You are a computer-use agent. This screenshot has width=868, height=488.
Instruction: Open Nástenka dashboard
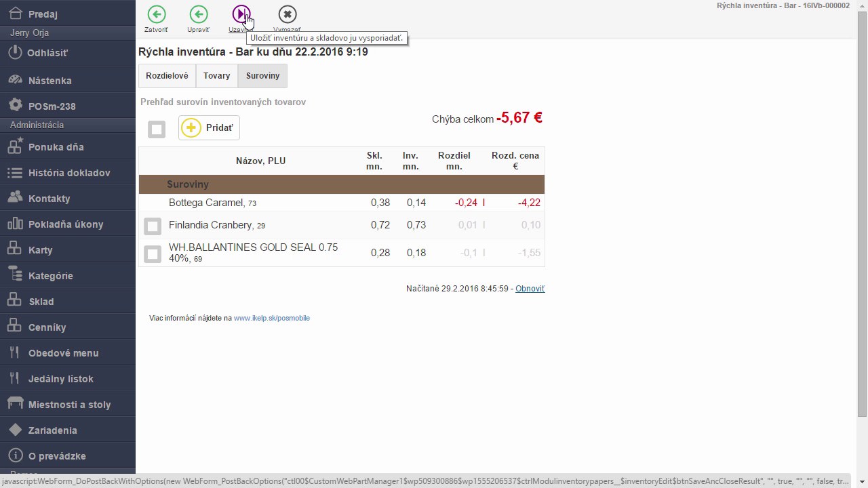(x=68, y=80)
